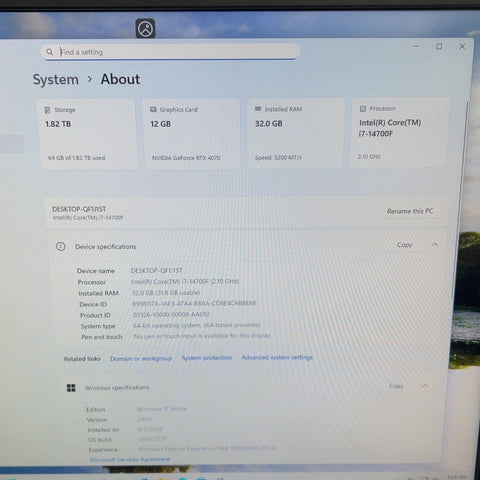Image resolution: width=480 pixels, height=480 pixels.
Task: Go to System breadcrumb
Action: pos(56,80)
